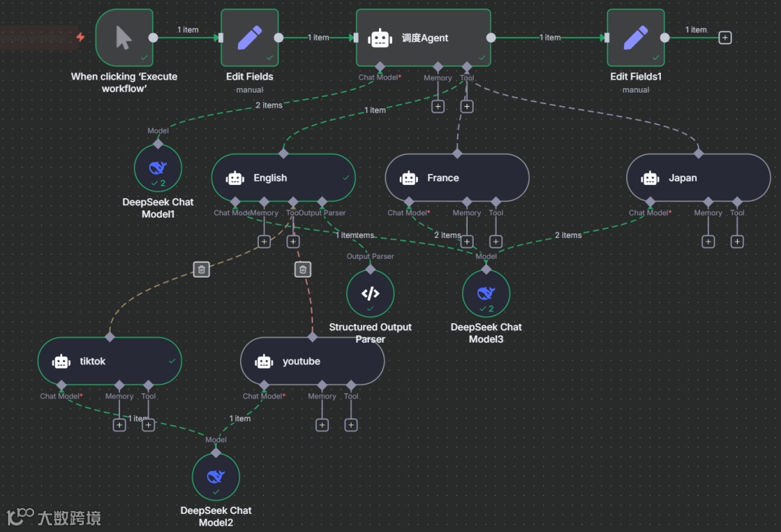
Task: Click the Edit Fields output connector dot
Action: point(279,38)
